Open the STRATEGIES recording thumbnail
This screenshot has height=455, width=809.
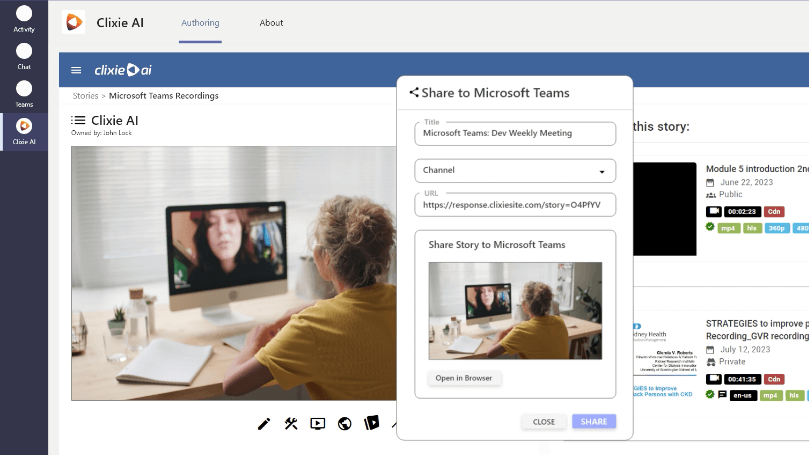(665, 361)
